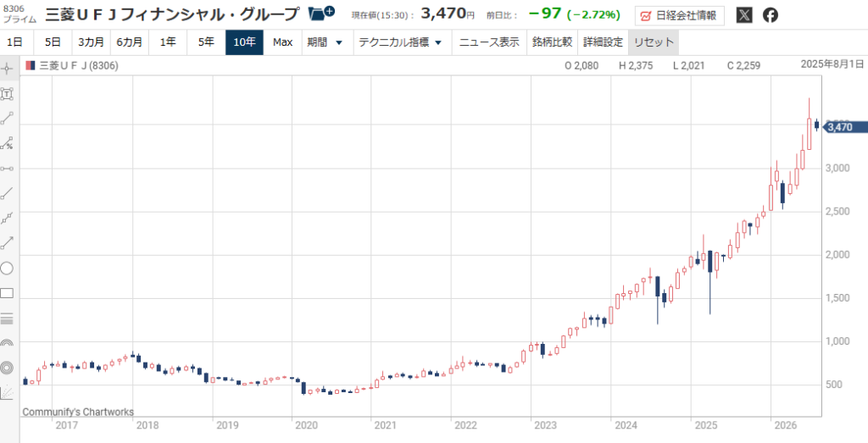Click the 銘柄比較 button
868x443 pixels.
(x=552, y=42)
